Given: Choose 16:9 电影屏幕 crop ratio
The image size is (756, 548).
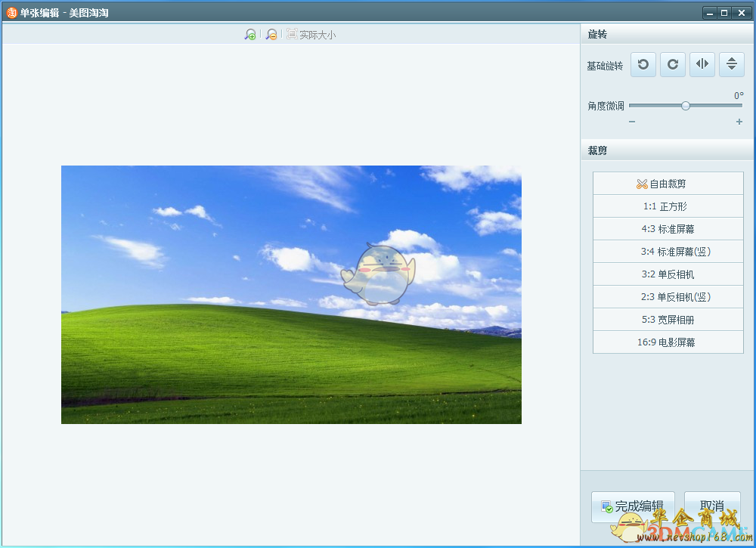Looking at the screenshot, I should pyautogui.click(x=668, y=342).
